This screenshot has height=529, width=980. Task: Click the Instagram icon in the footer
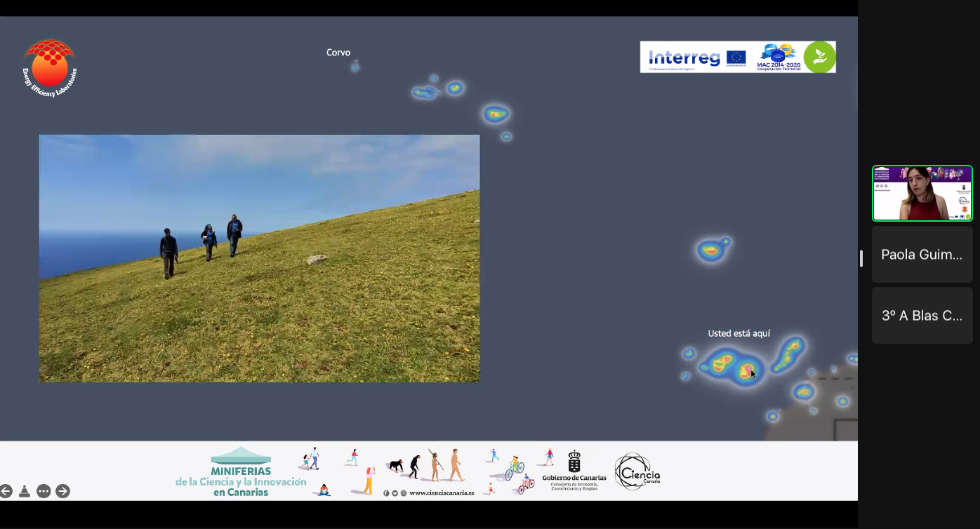click(x=404, y=493)
